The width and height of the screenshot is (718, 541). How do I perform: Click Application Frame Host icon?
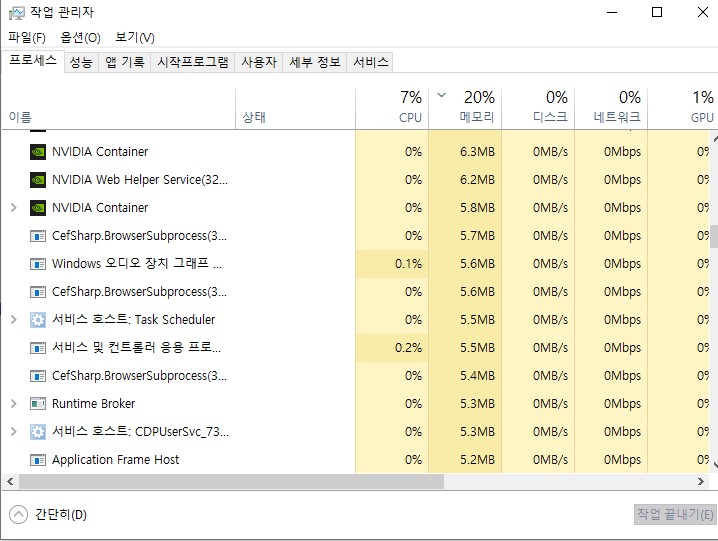tap(38, 459)
